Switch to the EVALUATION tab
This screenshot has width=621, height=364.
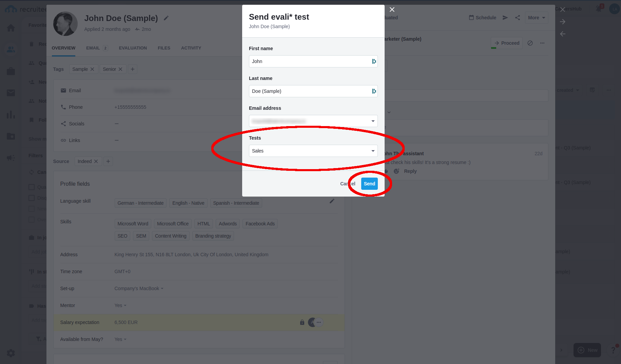(133, 48)
